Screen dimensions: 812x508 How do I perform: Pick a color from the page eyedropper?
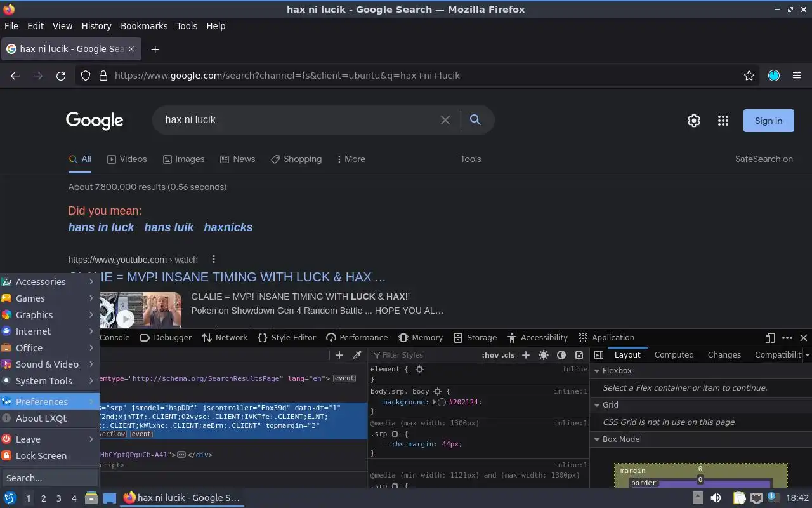click(x=357, y=355)
